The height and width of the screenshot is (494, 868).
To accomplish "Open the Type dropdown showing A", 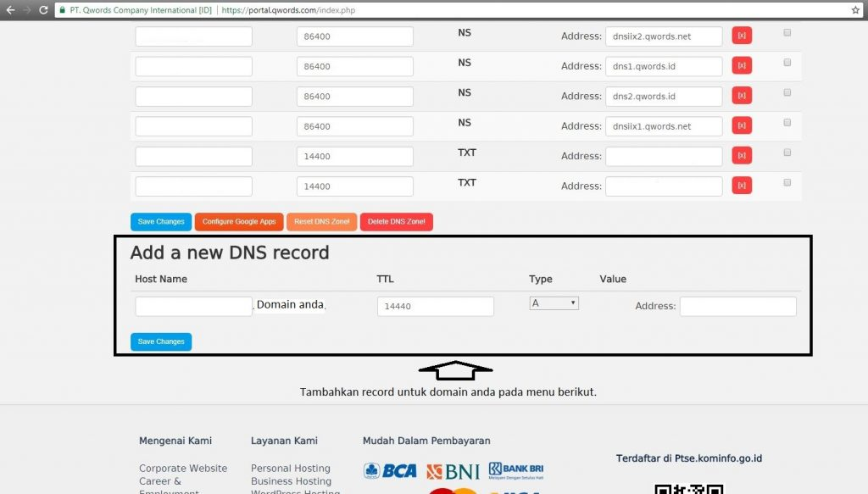I will [554, 302].
